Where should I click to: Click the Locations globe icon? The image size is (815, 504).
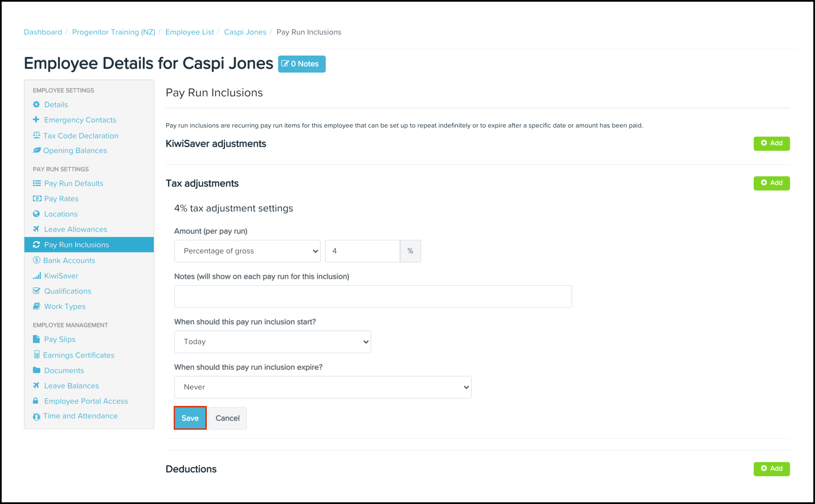[36, 214]
